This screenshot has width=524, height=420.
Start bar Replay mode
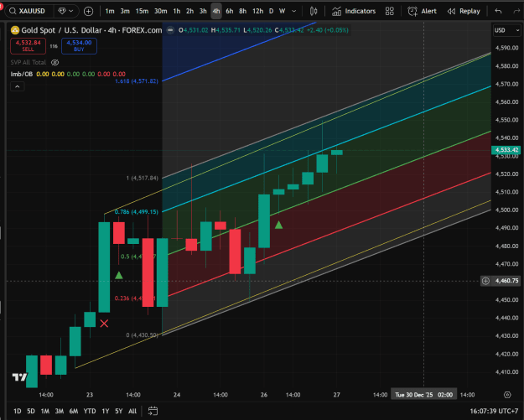tap(464, 11)
